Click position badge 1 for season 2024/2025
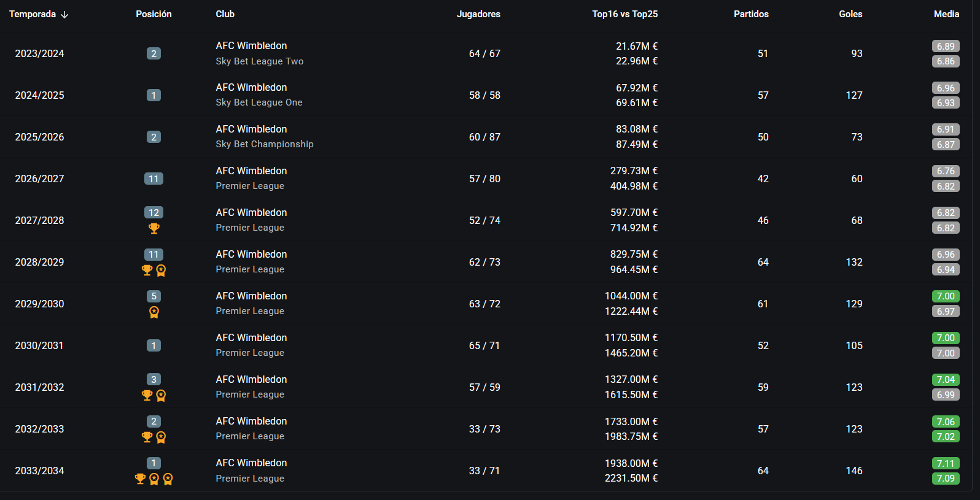The width and height of the screenshot is (980, 500). [154, 95]
